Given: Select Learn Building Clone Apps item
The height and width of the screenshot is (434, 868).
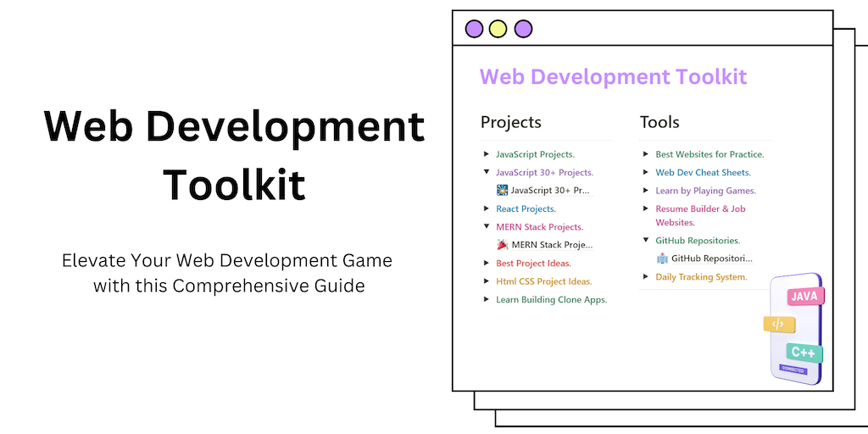Looking at the screenshot, I should pyautogui.click(x=551, y=299).
